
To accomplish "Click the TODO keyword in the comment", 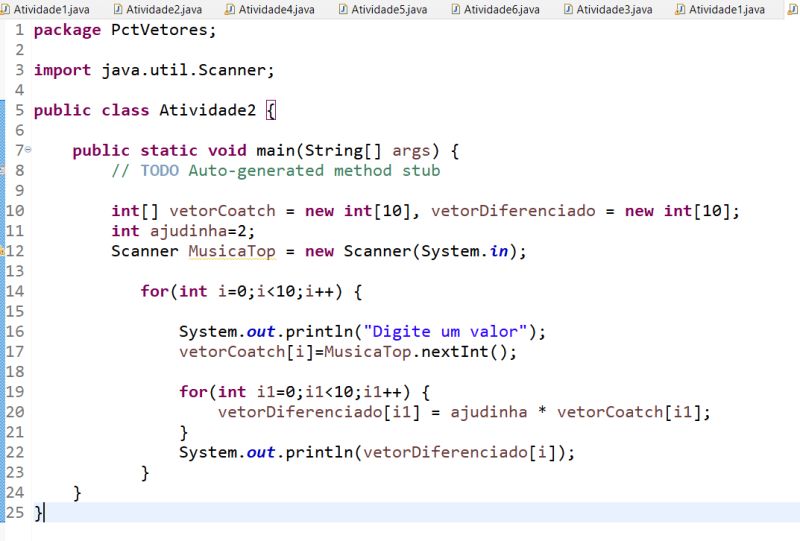I will click(160, 170).
